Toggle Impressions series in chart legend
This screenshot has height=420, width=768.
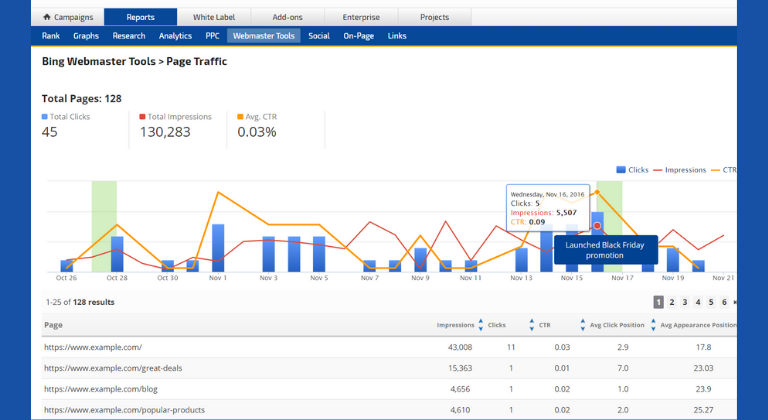click(x=685, y=170)
